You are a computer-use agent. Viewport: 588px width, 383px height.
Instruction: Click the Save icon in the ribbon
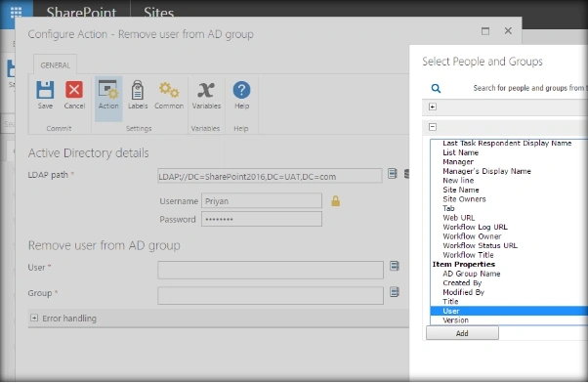[45, 90]
